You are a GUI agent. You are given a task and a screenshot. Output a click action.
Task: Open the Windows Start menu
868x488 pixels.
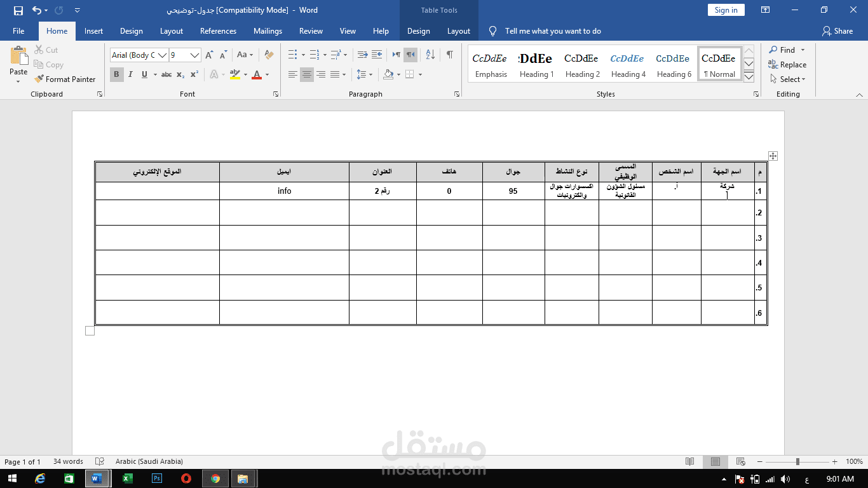pyautogui.click(x=12, y=478)
